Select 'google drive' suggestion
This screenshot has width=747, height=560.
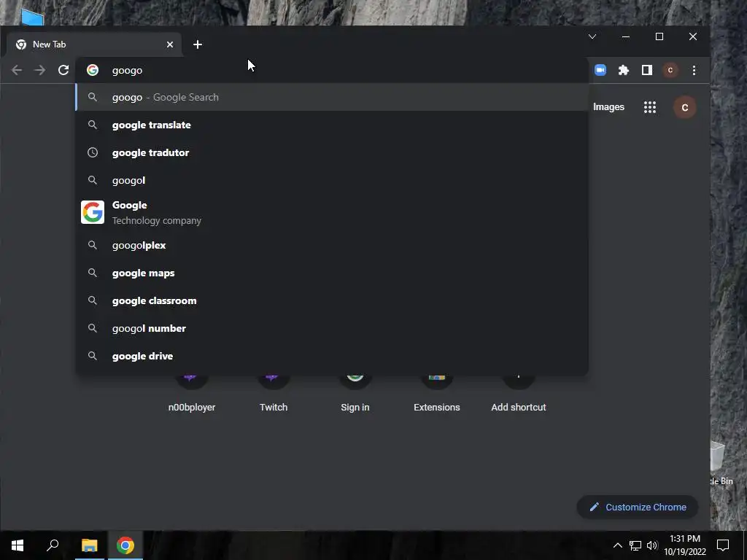(x=332, y=356)
